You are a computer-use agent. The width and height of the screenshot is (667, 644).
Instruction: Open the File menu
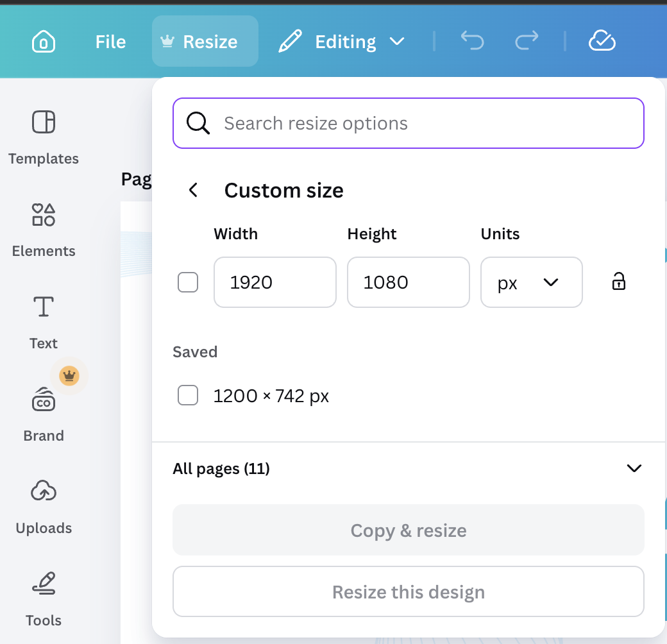110,42
